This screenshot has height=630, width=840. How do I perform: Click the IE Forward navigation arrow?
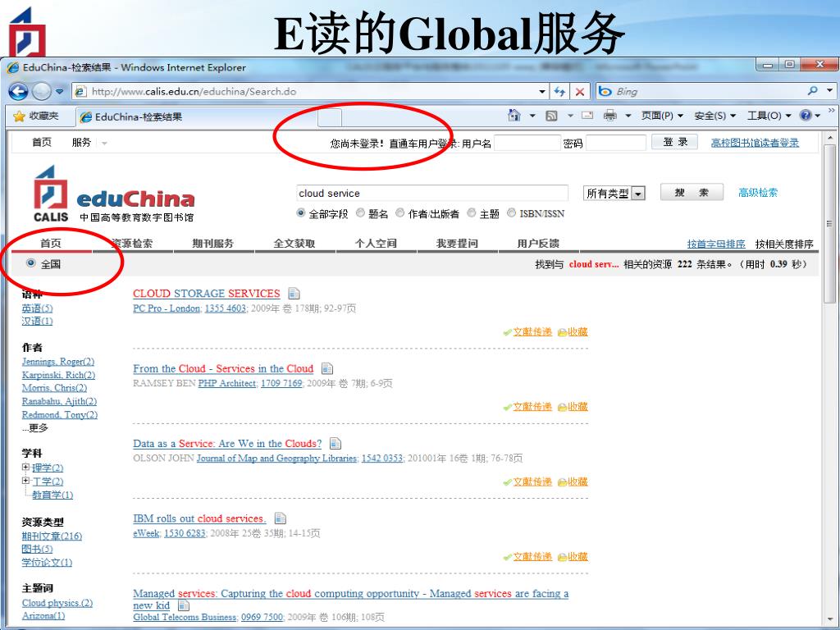[x=42, y=92]
